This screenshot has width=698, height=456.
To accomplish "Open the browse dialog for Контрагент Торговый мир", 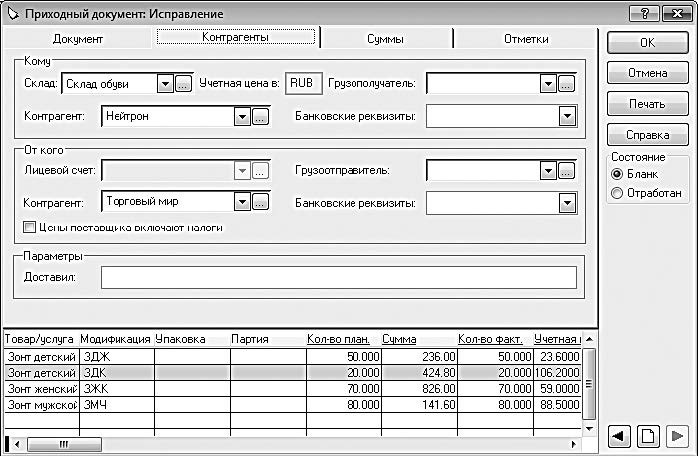I will [260, 203].
